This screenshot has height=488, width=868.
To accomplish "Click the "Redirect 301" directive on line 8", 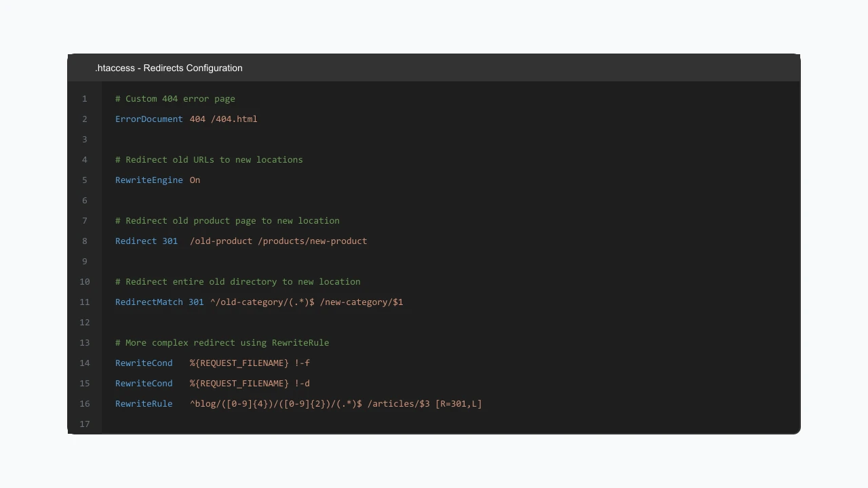I will (x=146, y=241).
